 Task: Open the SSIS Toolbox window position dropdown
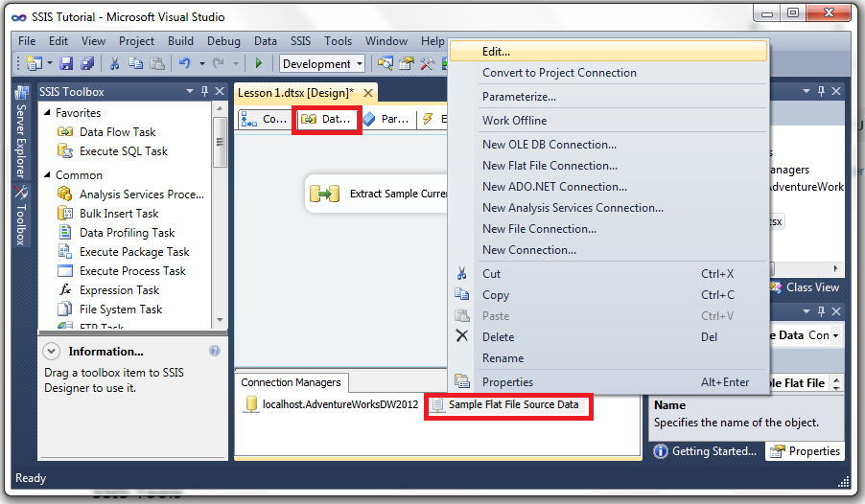point(190,91)
